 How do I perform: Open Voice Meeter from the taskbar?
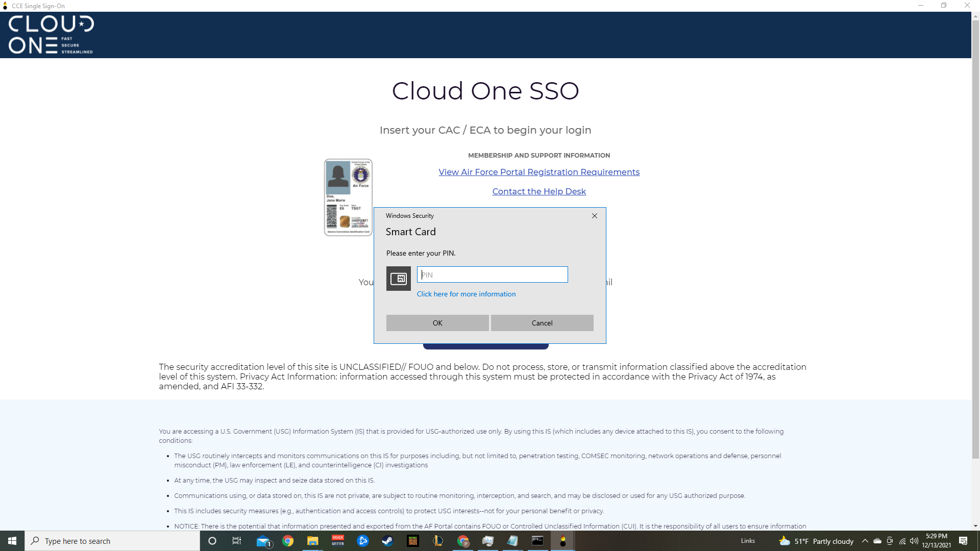337,541
